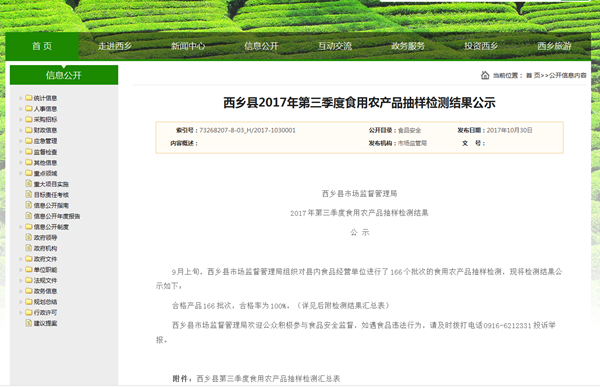Expand the 信息公开制度 tree node arrow
Image resolution: width=600 pixels, height=387 pixels.
click(x=21, y=227)
